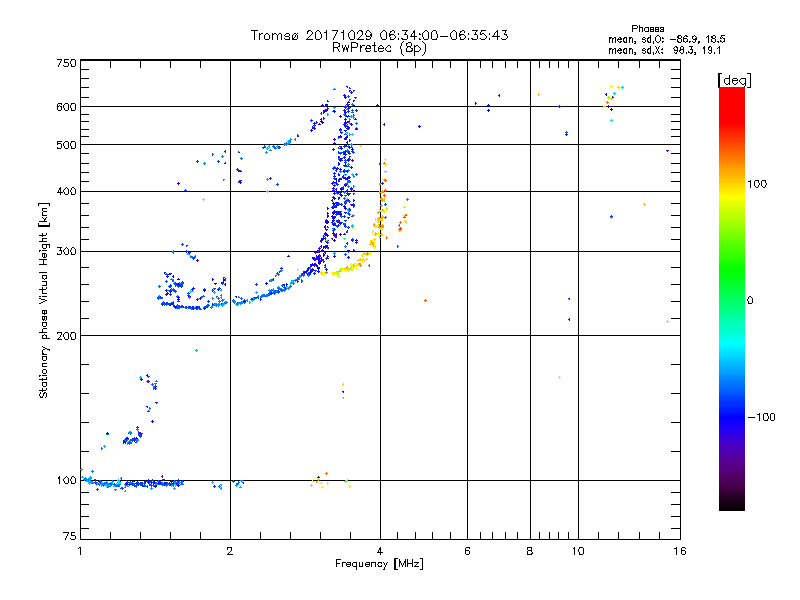Select the 'mean, sd,X: 98.3, 19.1' line
The width and height of the screenshot is (800, 600).
coord(664,50)
